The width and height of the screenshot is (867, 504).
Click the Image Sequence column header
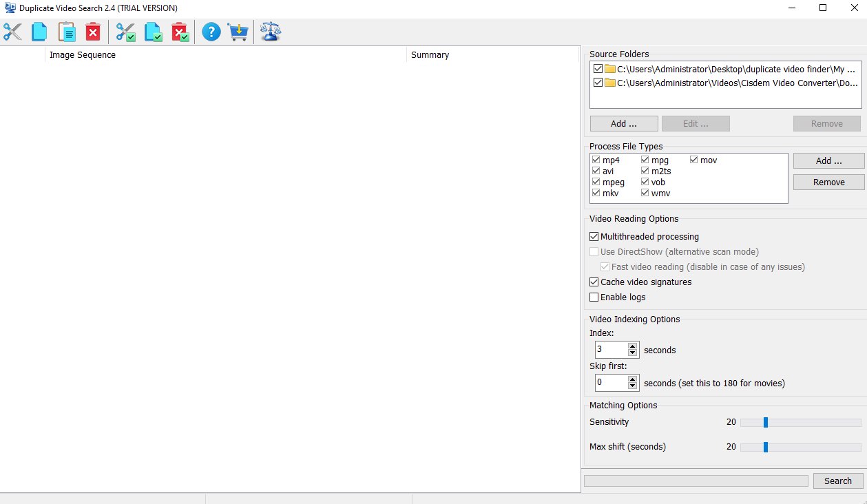[x=83, y=54]
